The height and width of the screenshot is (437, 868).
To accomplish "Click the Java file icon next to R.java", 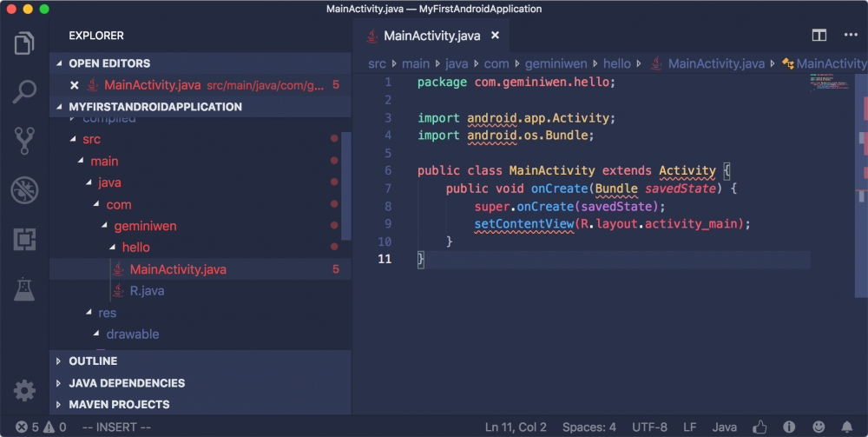I will coord(118,290).
